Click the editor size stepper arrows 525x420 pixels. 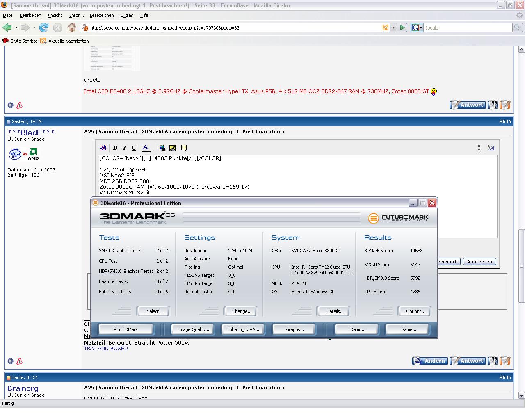479,148
